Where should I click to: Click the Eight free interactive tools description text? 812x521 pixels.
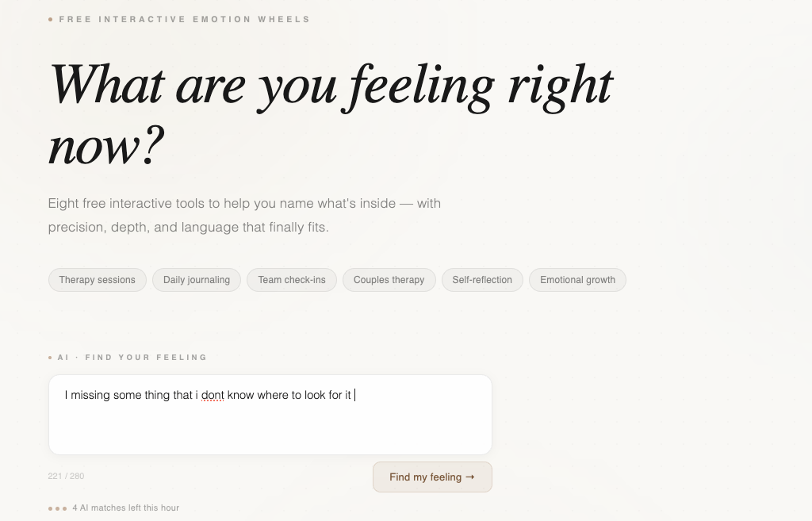tap(244, 215)
